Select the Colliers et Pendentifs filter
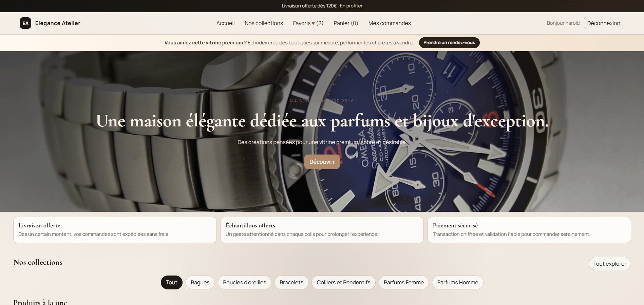This screenshot has height=305, width=644. coord(343,282)
